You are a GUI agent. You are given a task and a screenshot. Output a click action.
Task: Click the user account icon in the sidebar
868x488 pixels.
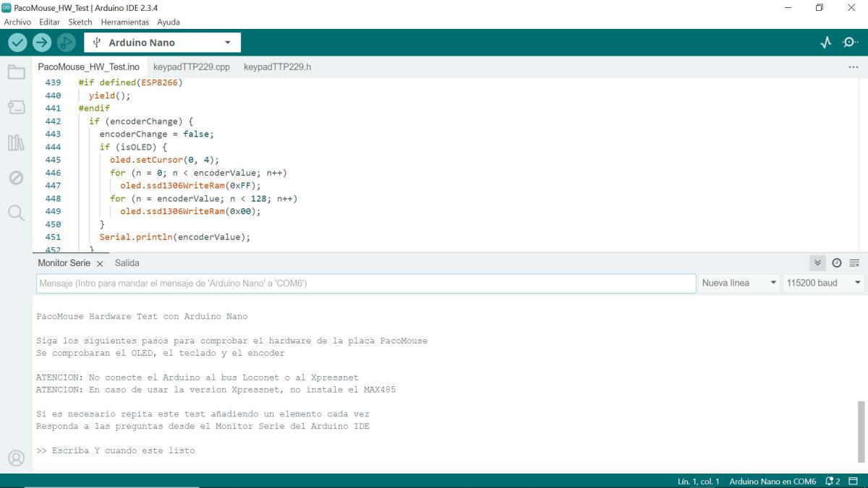click(x=16, y=458)
